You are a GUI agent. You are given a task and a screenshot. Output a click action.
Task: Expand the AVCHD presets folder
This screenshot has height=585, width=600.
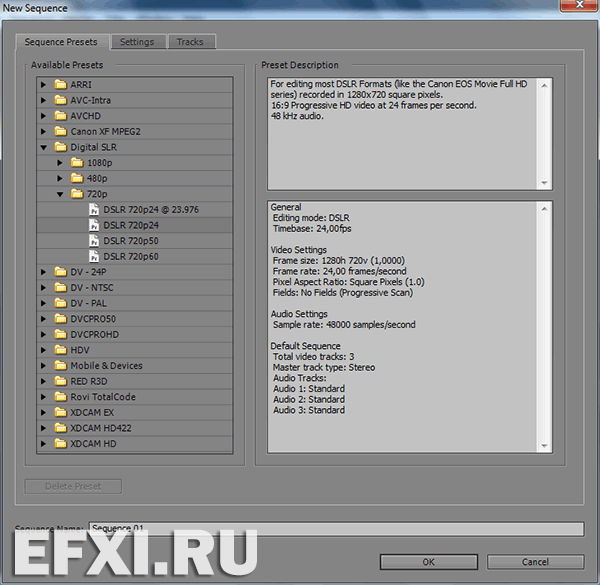pos(43,116)
